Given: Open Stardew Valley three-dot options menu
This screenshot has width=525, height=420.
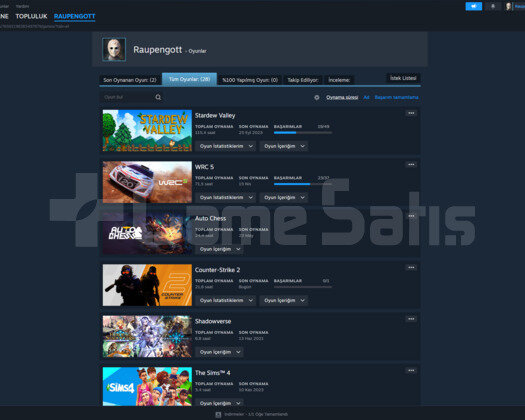Looking at the screenshot, I should point(411,113).
